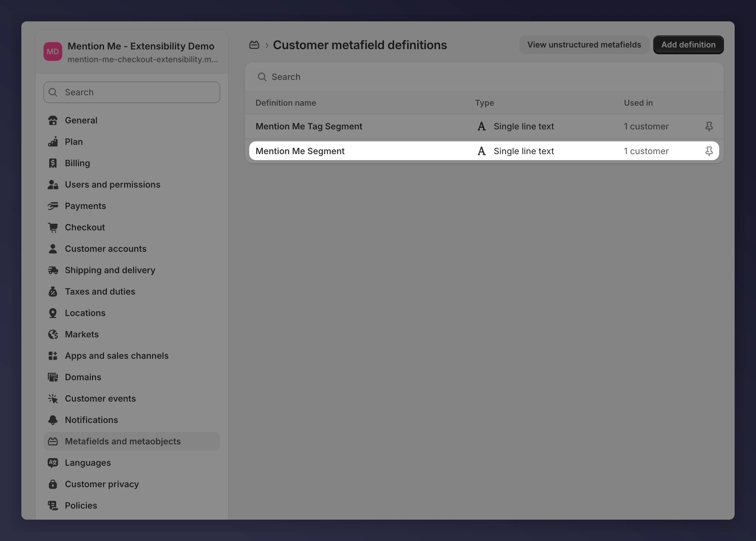The image size is (756, 541).
Task: Click the General settings store icon
Action: (x=53, y=120)
